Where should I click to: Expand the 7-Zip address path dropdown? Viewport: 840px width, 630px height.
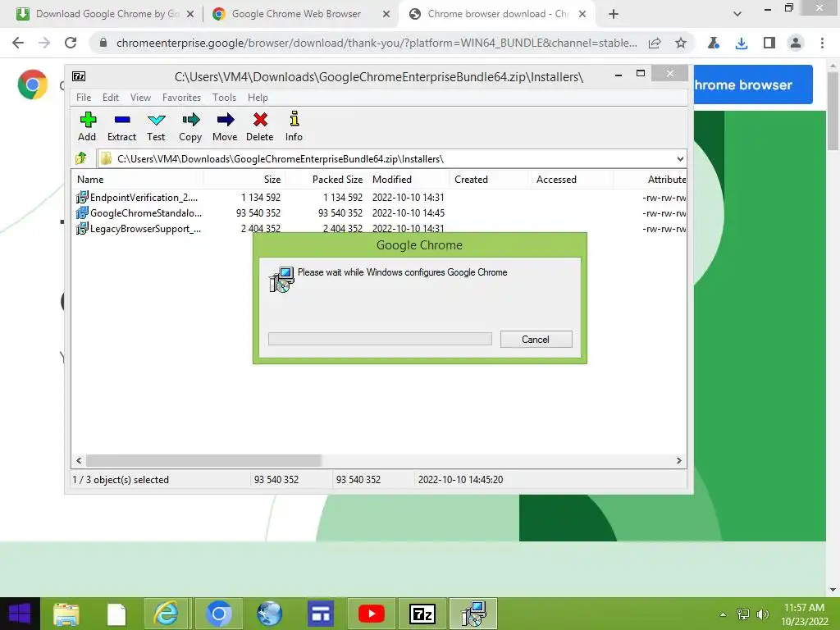coord(680,159)
